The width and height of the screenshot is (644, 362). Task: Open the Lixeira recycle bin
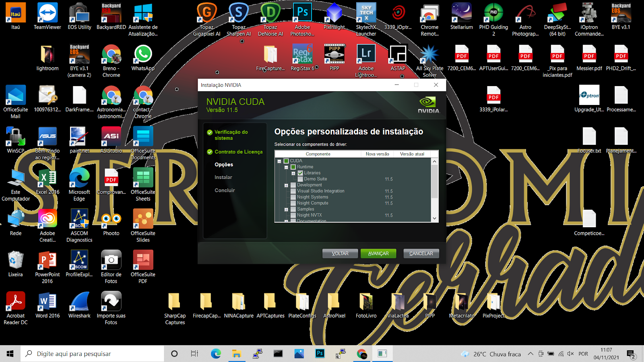tap(16, 264)
